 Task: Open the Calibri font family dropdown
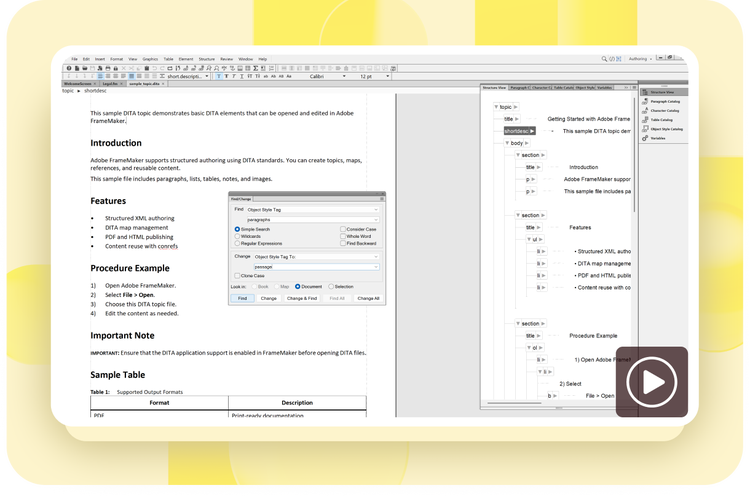pos(327,77)
